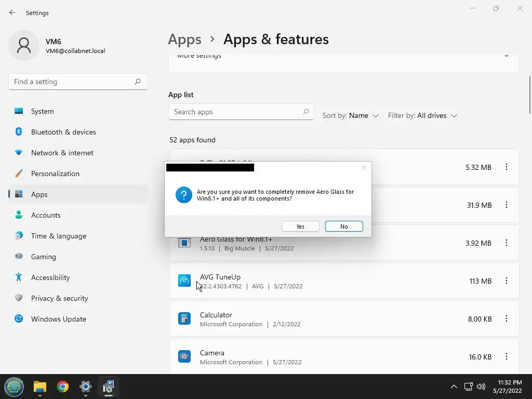
Task: Open Personalization settings
Action: [78, 174]
